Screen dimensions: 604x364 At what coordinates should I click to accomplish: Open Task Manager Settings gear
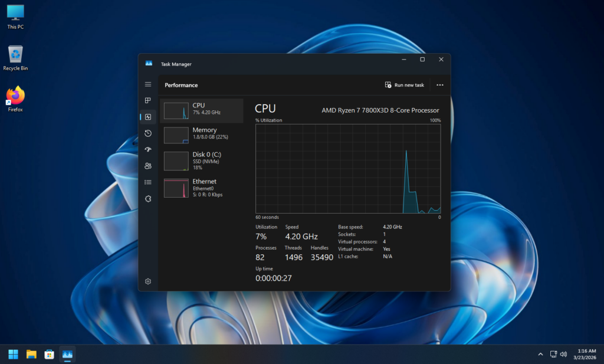(148, 281)
